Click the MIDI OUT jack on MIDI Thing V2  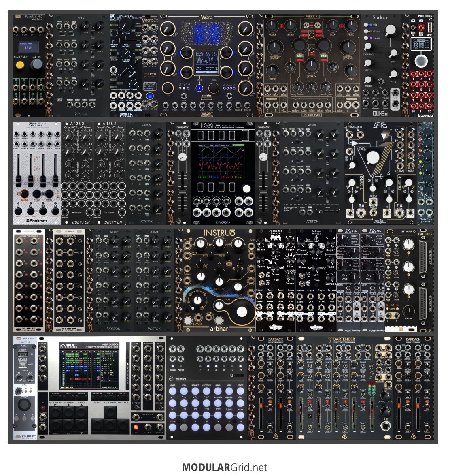coord(422,28)
